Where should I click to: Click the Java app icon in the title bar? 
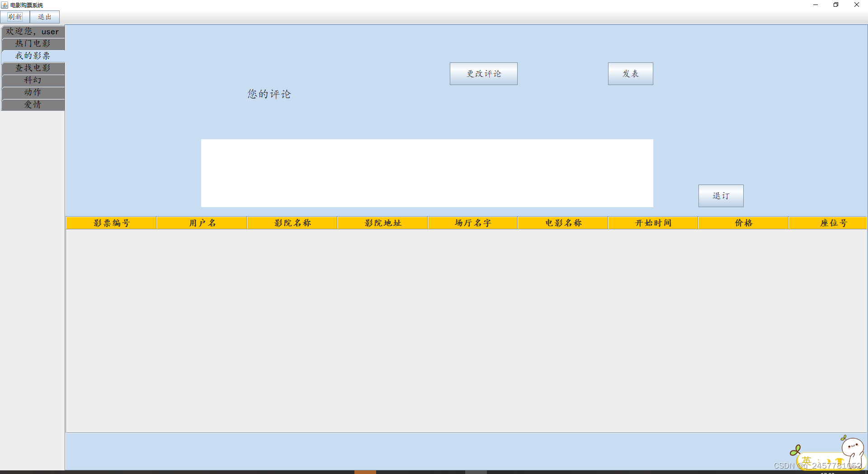pos(5,5)
